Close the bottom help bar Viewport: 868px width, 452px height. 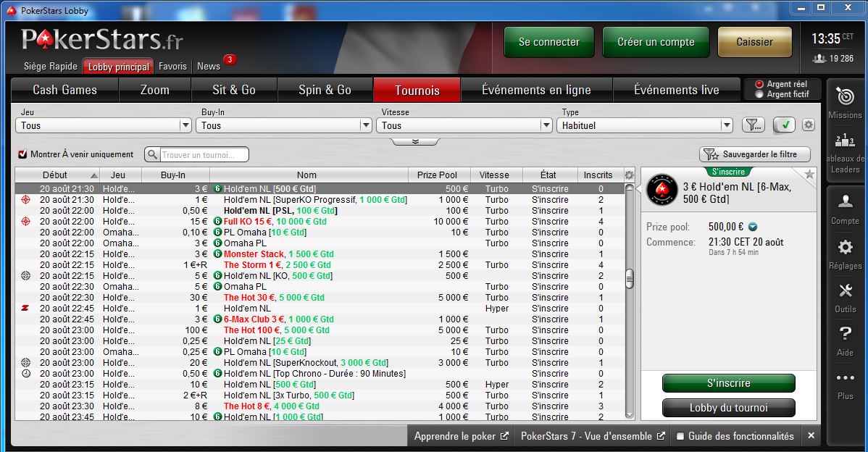811,436
